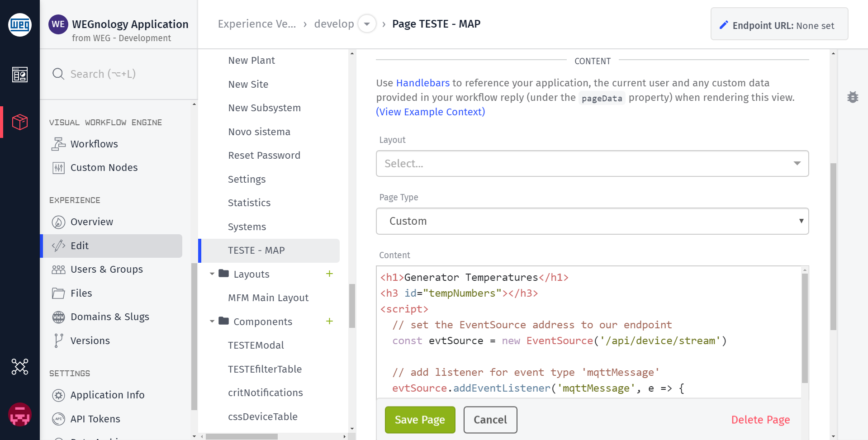Select the Settings page
The width and height of the screenshot is (868, 440).
coord(247,179)
